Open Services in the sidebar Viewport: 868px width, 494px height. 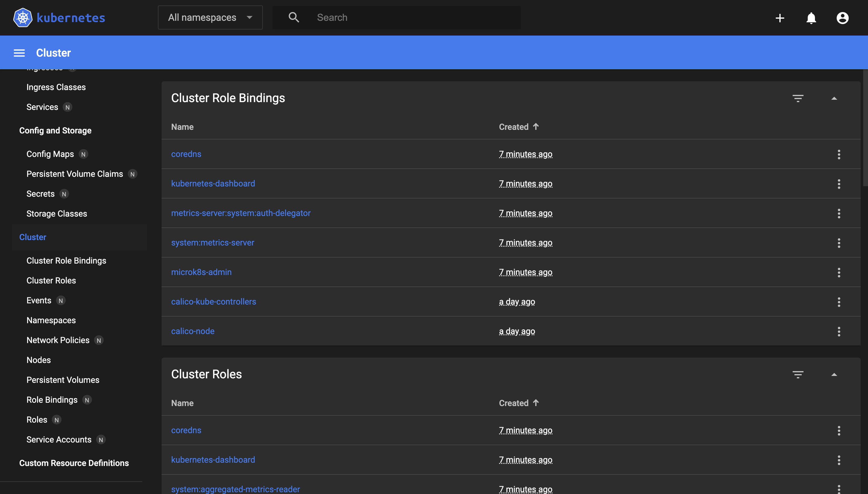point(42,107)
